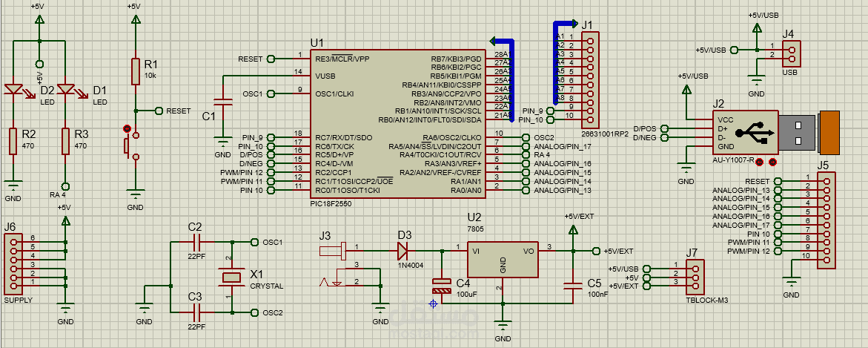Click the 10k value of R1
868x348 pixels.
coord(150,75)
